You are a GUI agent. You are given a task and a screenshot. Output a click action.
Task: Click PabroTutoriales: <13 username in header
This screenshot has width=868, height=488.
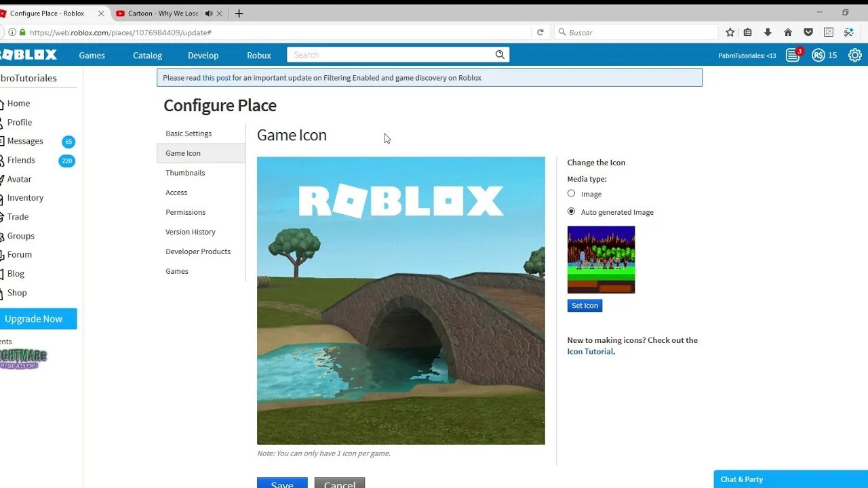coord(747,56)
